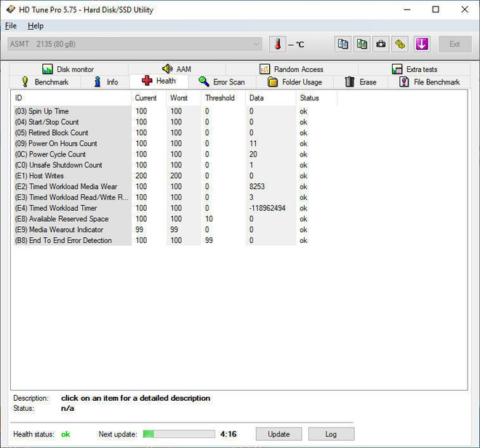Click the HD Tune app title icon
Viewport: 480px width, 448px height.
coord(11,9)
